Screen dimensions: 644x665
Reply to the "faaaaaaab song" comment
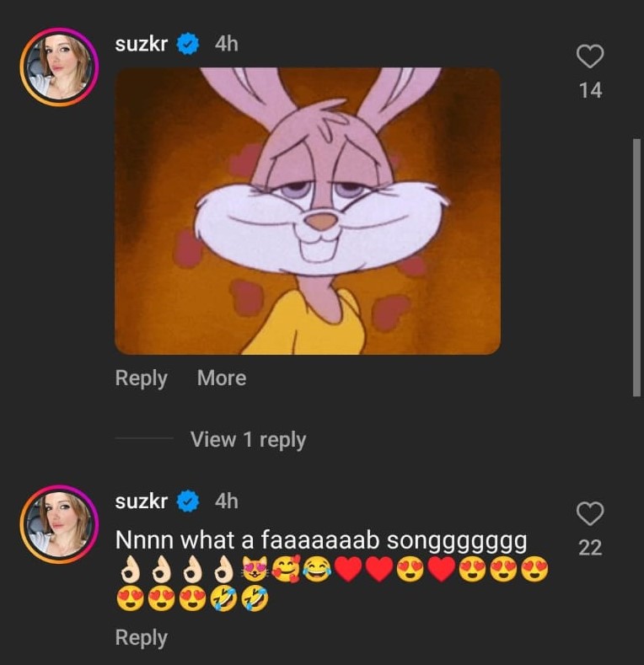click(141, 638)
